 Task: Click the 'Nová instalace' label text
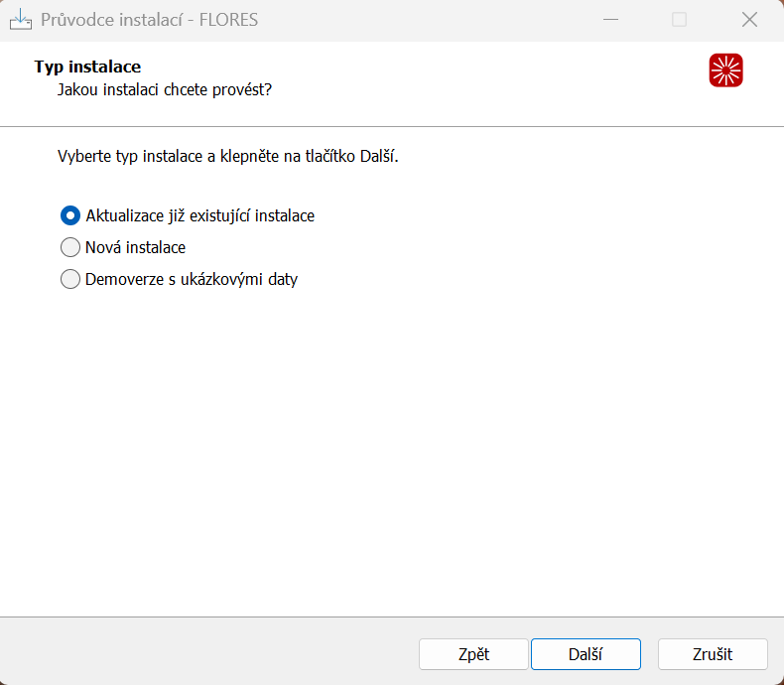point(136,247)
